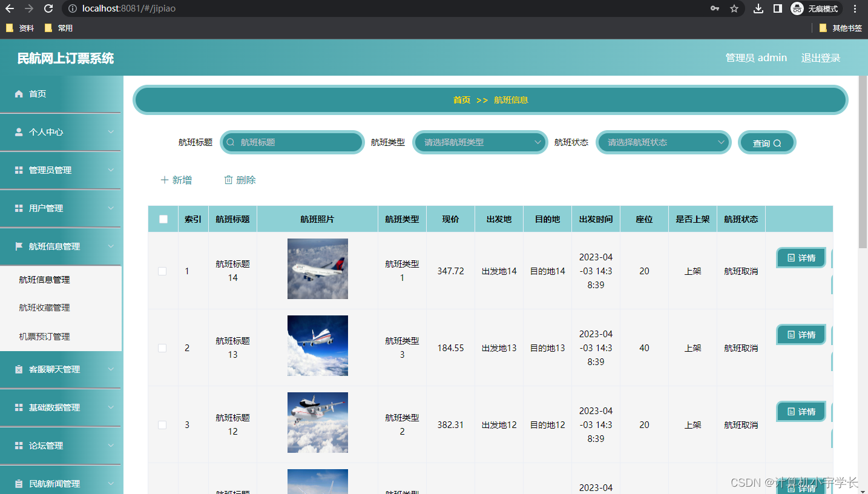Reload the page with refresh icon
Image resolution: width=868 pixels, height=494 pixels.
48,8
